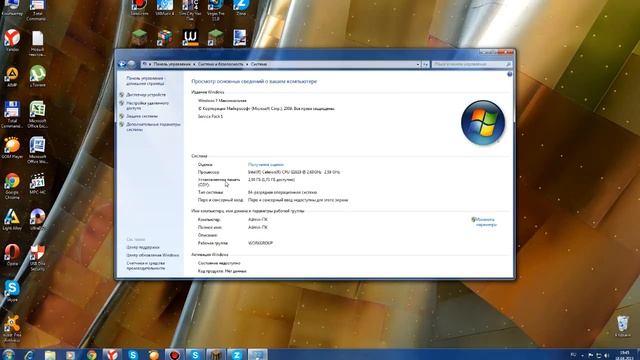640x360 pixels.
Task: Switch to Google Chrome in the taskbar
Action: (x=92, y=355)
